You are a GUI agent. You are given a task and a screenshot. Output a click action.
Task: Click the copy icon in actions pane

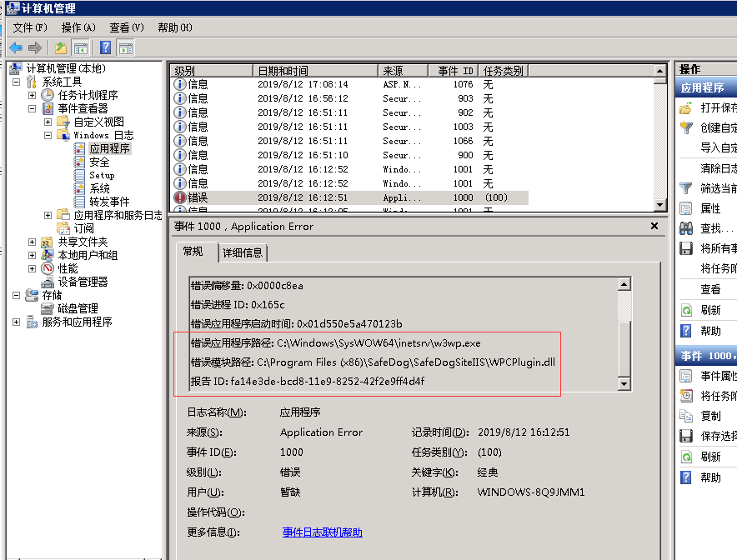[686, 416]
